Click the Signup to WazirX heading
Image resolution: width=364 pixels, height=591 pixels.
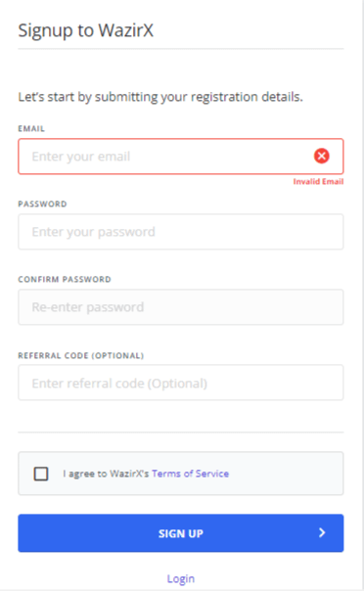(86, 30)
